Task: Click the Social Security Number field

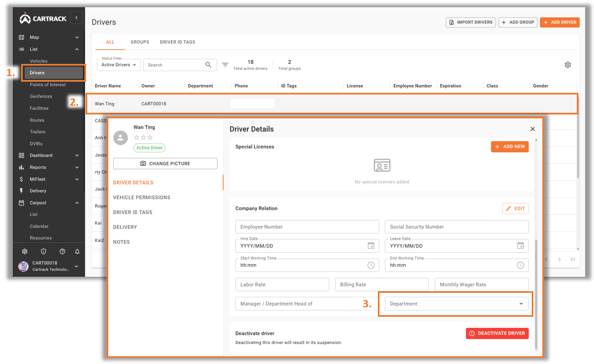Action: tap(457, 227)
